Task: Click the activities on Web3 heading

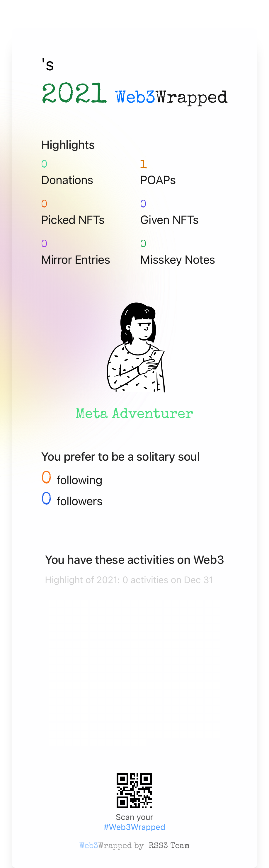Action: [x=134, y=560]
